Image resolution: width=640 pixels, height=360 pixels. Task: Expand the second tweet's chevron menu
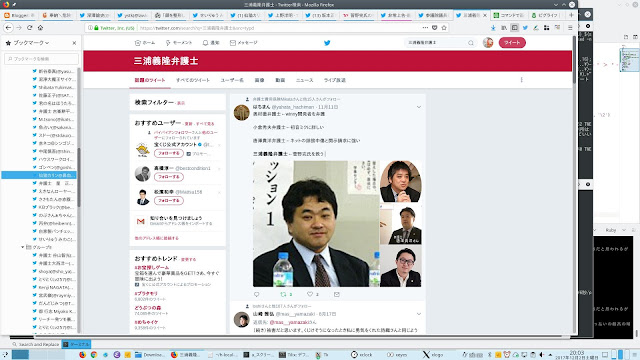(x=418, y=314)
